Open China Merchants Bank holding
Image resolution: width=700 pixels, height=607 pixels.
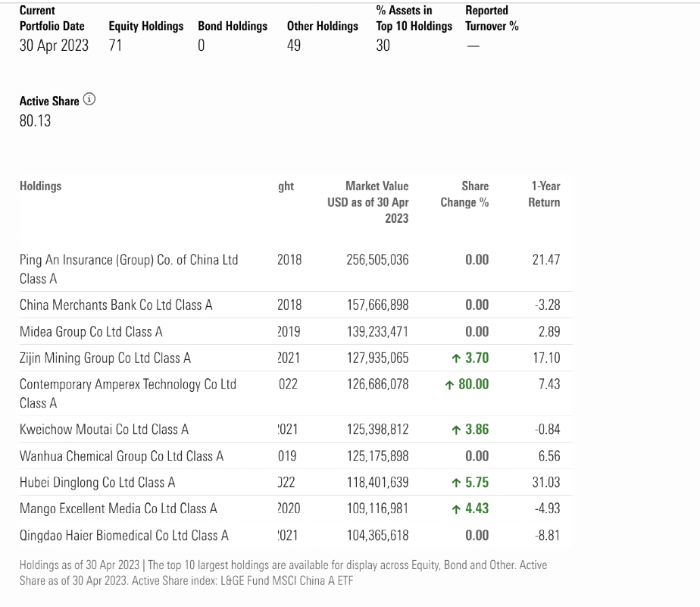116,305
